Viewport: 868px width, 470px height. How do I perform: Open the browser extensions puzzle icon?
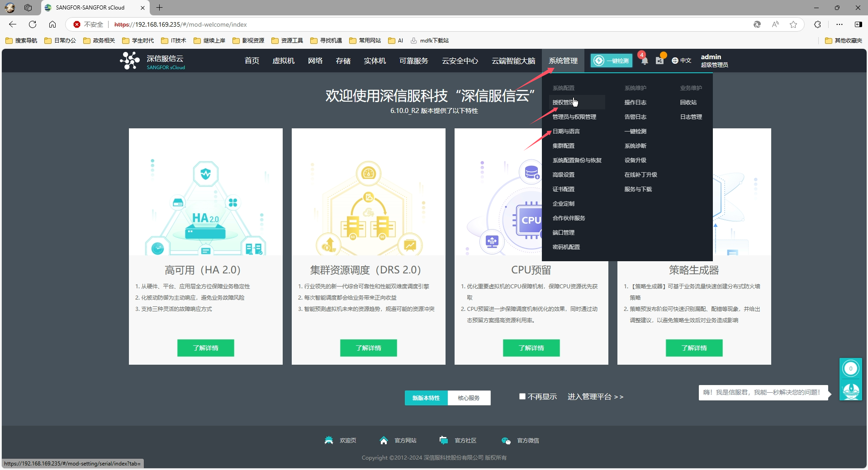[x=817, y=24]
